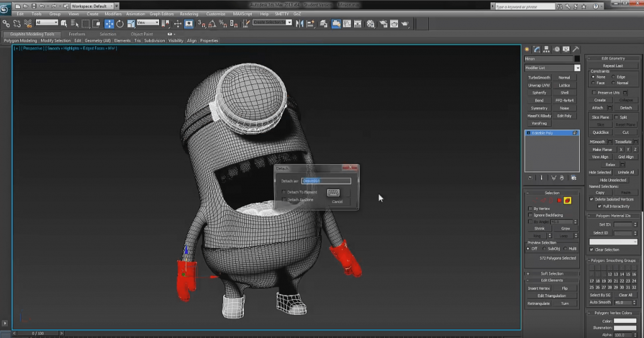Toggle the Ignore Backfacing checkbox
This screenshot has height=338, width=644.
click(x=530, y=215)
